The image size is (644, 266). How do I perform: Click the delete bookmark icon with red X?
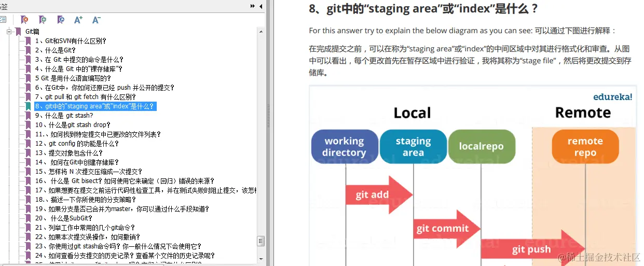pos(24,20)
